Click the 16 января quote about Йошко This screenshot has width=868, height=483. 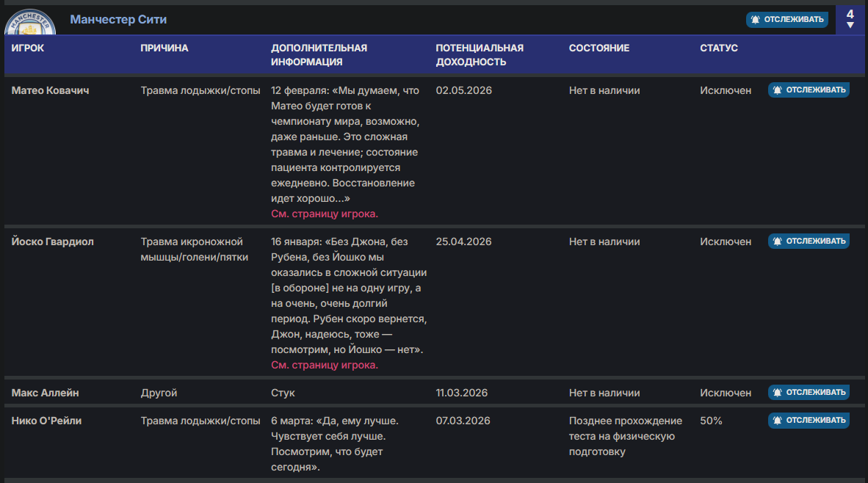[349, 295]
